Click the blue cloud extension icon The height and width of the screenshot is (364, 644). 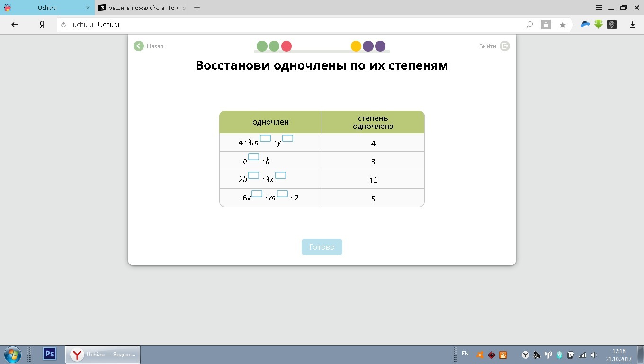585,25
